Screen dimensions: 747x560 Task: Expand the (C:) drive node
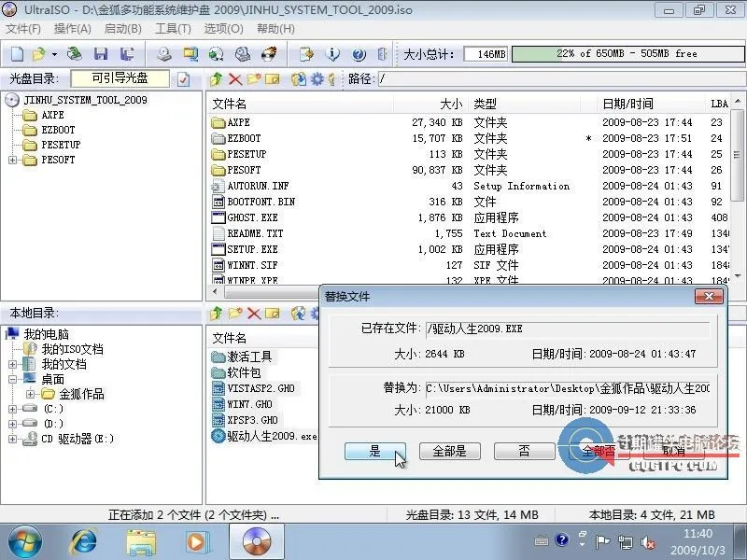click(x=11, y=409)
